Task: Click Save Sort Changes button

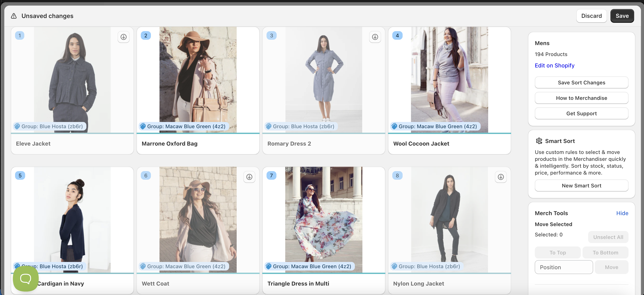Action: point(581,83)
